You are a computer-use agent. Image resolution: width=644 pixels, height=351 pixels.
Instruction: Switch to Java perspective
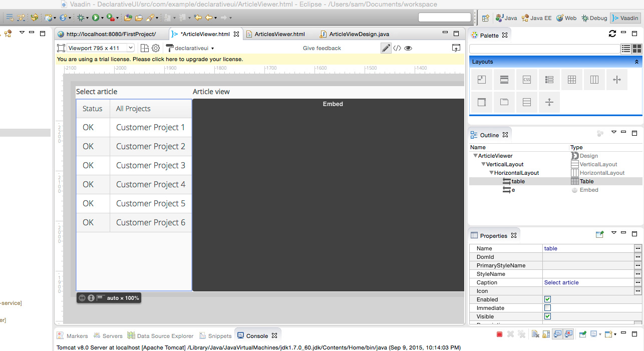pos(506,18)
